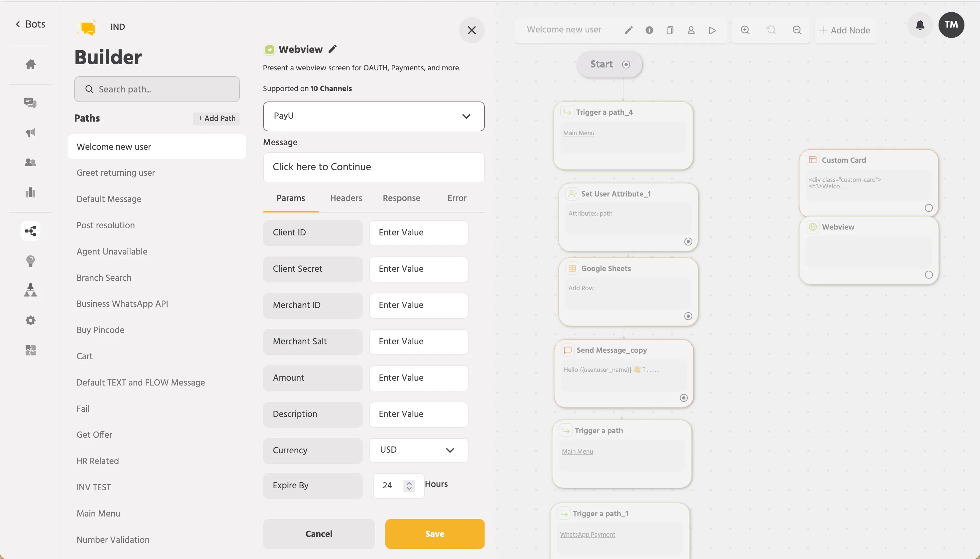980x559 pixels.
Task: Select the flow builder sidebar icon
Action: coord(30,231)
